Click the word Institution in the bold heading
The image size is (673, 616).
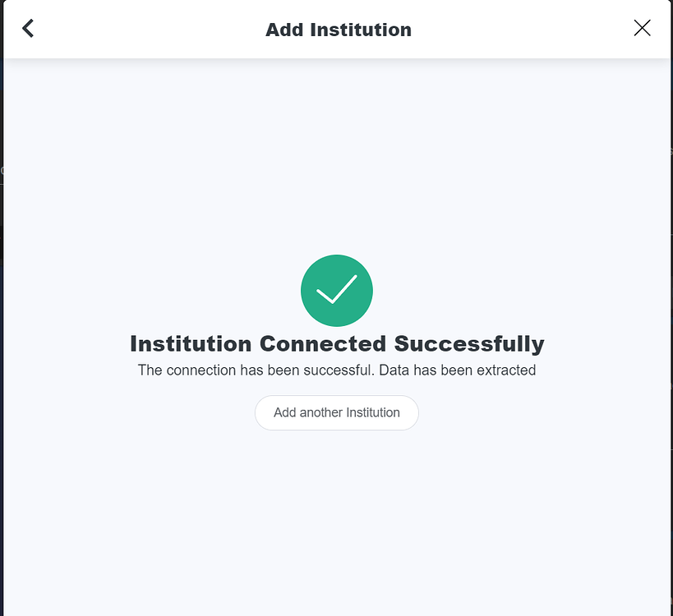(191, 343)
